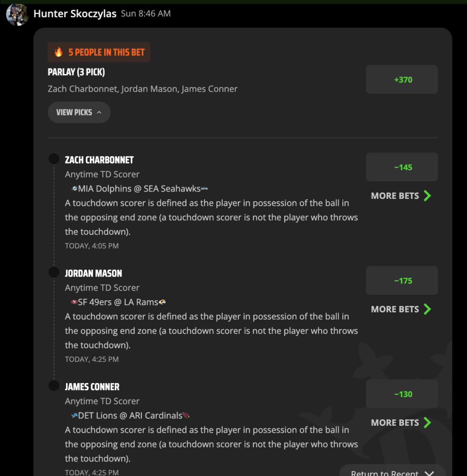Open More Bets for Dolphins at Seahawks
The width and height of the screenshot is (467, 476).
coord(401,196)
